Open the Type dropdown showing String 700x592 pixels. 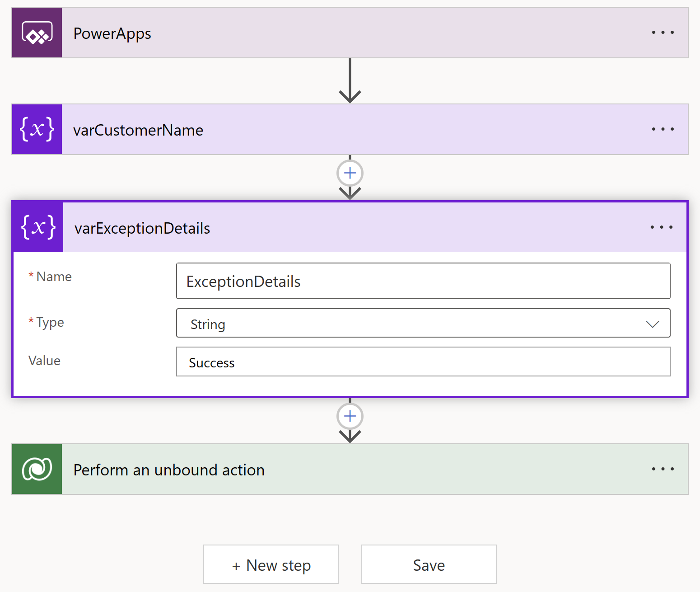tap(423, 324)
